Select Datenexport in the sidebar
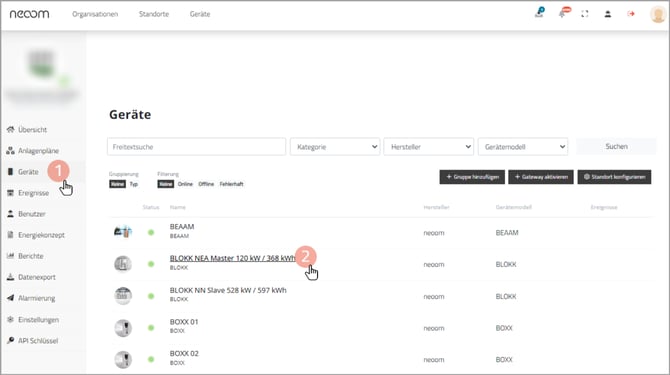670x375 pixels. [37, 277]
